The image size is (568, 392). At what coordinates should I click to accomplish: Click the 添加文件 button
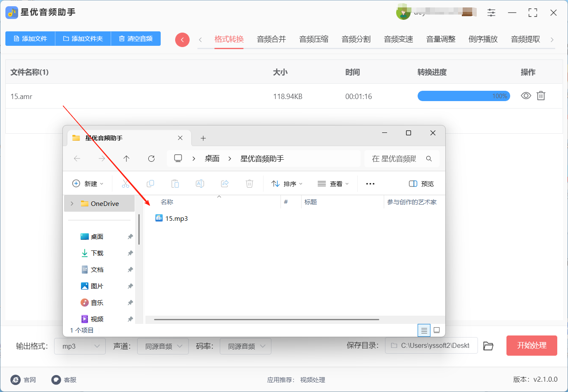point(30,38)
